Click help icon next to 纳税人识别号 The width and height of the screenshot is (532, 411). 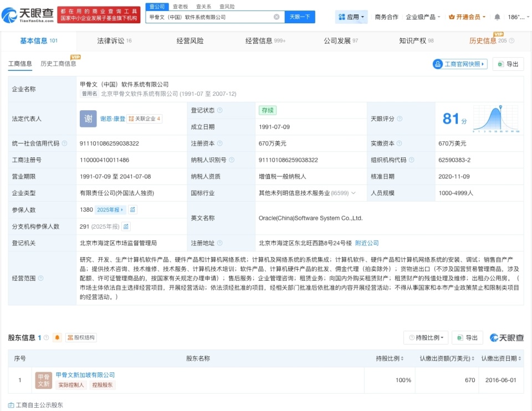tap(232, 160)
